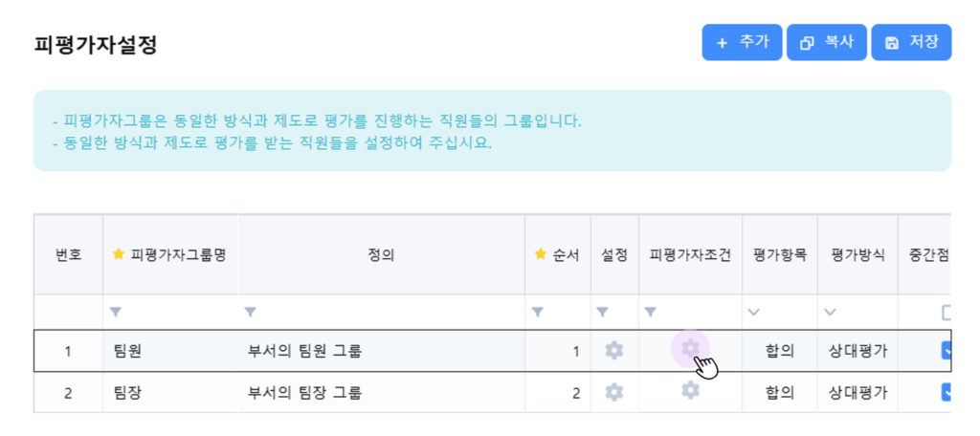980x436 pixels.
Task: Open 평가방식 상대평가 cell in 팀원 row
Action: [857, 351]
